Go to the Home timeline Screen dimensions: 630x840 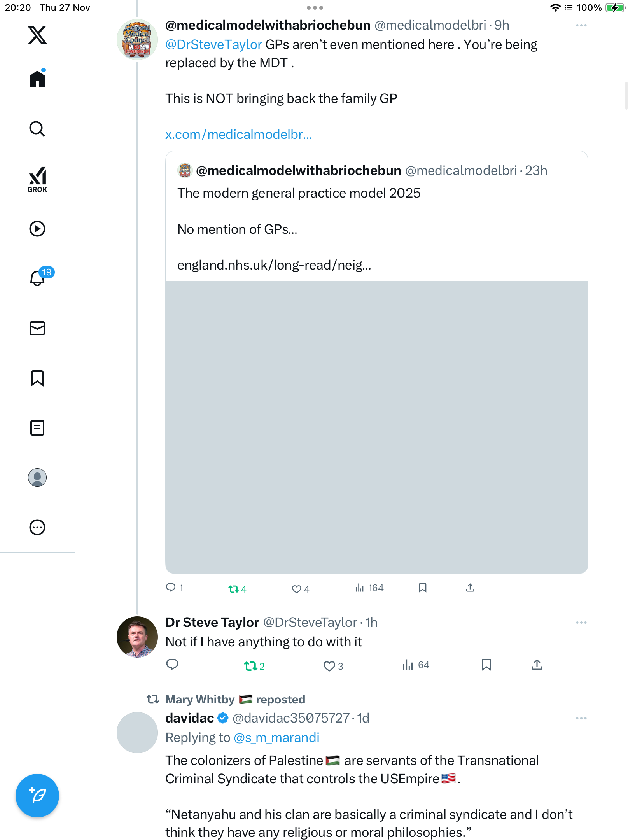tap(37, 79)
